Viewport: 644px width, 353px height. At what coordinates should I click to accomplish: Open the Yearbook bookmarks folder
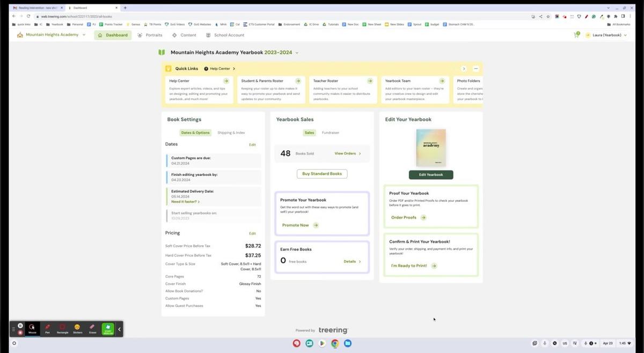click(54, 24)
